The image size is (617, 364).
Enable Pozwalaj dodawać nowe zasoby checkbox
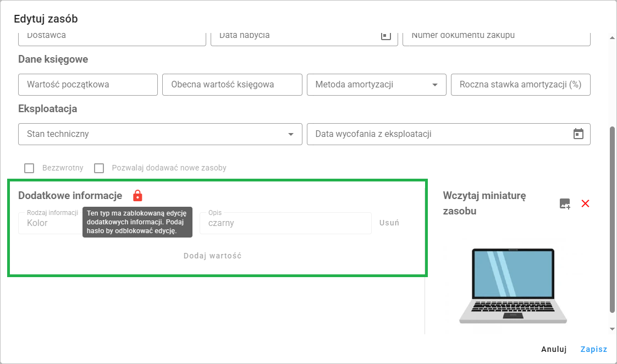coord(99,168)
